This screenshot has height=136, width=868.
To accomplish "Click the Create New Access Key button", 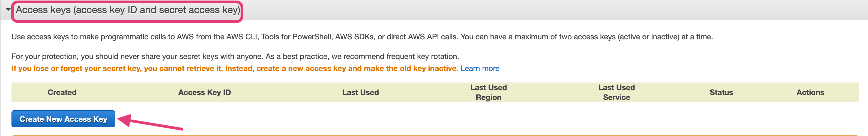I will (x=63, y=119).
